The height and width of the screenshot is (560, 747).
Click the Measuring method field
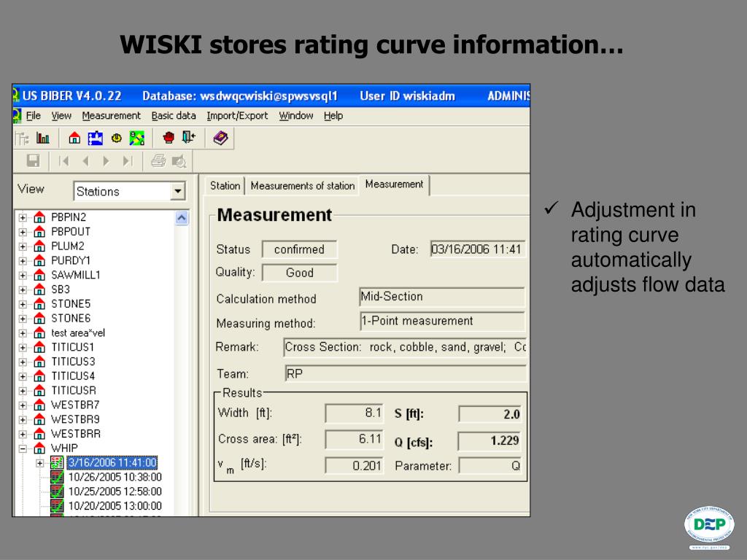click(x=441, y=321)
